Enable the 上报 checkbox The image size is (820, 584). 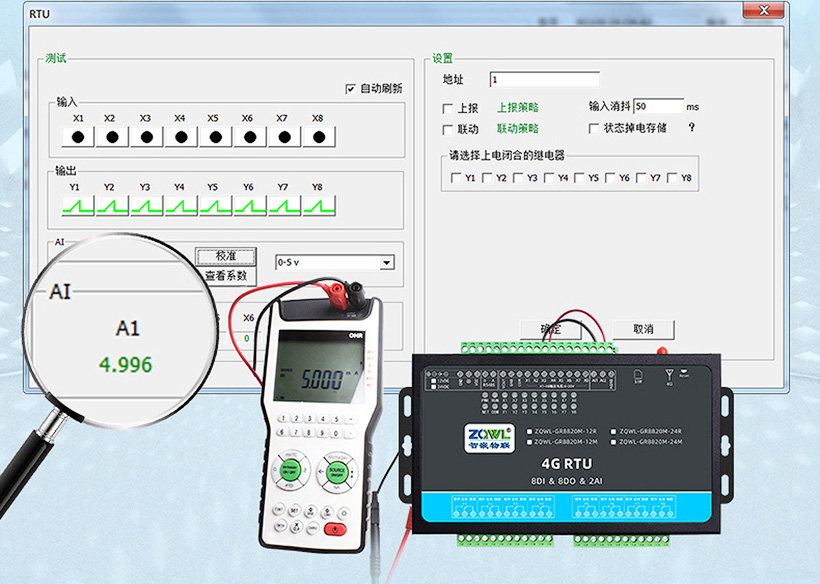click(x=448, y=108)
